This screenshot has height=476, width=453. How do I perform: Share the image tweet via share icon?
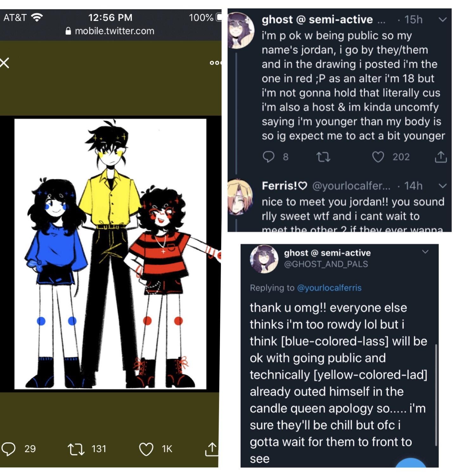point(211,449)
